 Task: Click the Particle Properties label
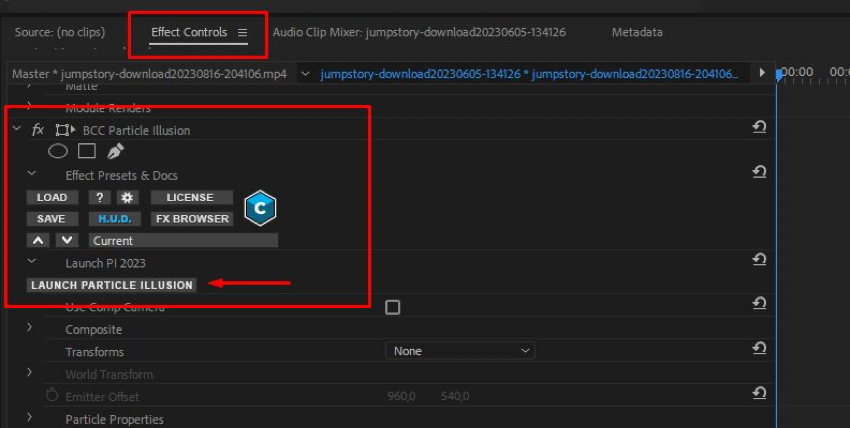click(x=114, y=419)
